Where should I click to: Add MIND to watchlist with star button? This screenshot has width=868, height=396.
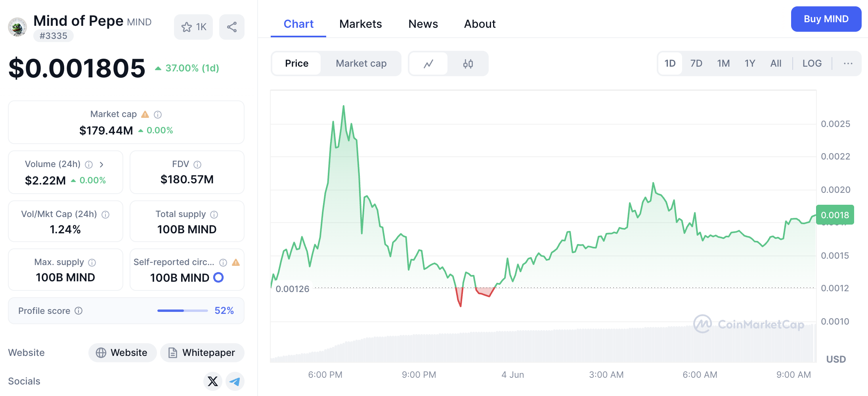pos(193,27)
